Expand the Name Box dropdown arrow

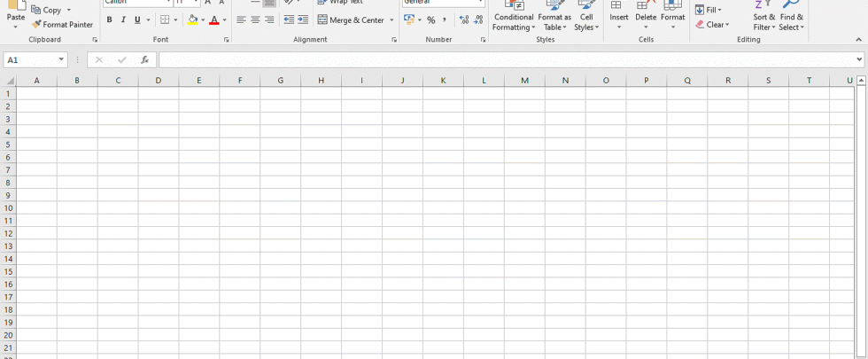[x=61, y=59]
